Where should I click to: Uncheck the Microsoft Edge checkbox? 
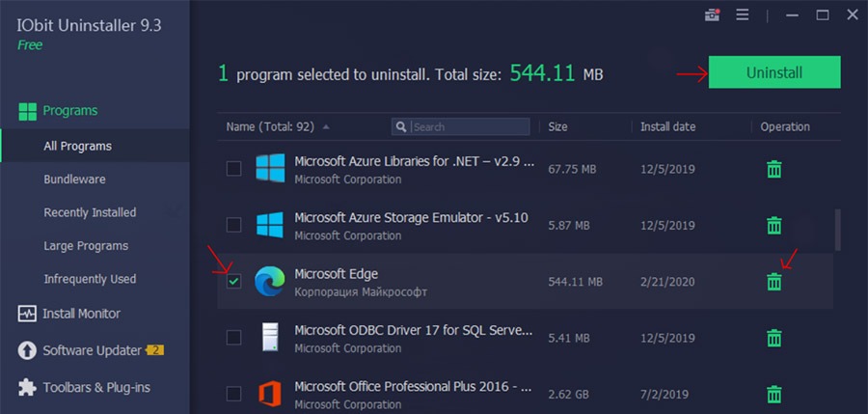(x=234, y=282)
